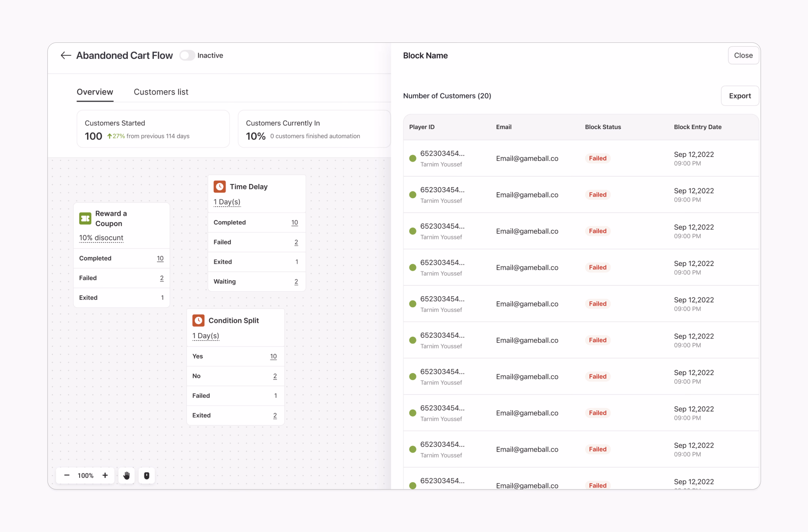Open Time Delay Completed count 10
The height and width of the screenshot is (532, 808).
click(295, 222)
